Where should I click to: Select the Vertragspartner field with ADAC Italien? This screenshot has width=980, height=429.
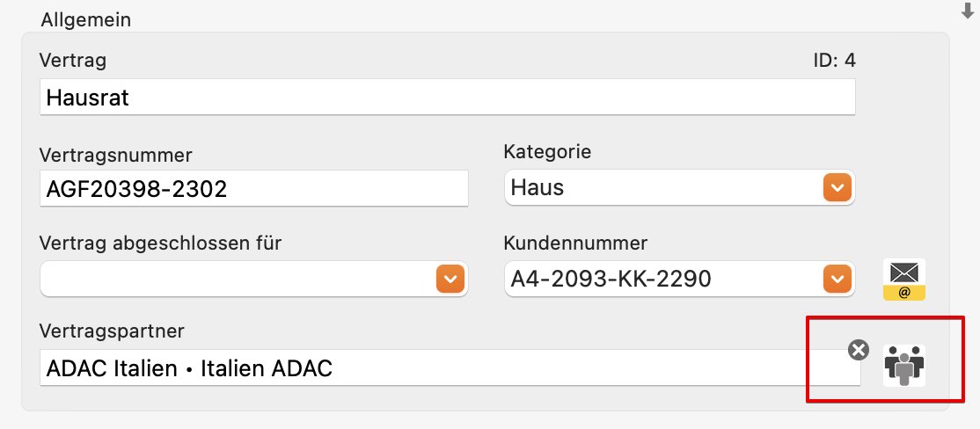pos(450,367)
